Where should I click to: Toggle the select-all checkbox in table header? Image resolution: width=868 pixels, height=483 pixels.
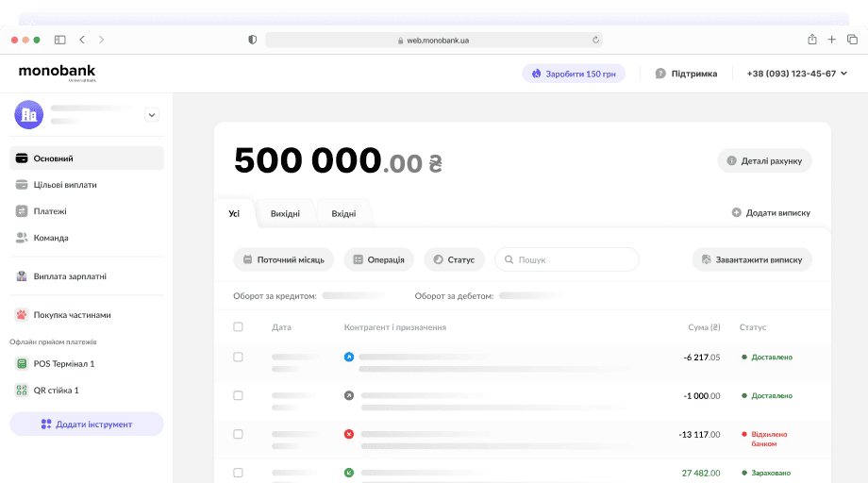[238, 327]
